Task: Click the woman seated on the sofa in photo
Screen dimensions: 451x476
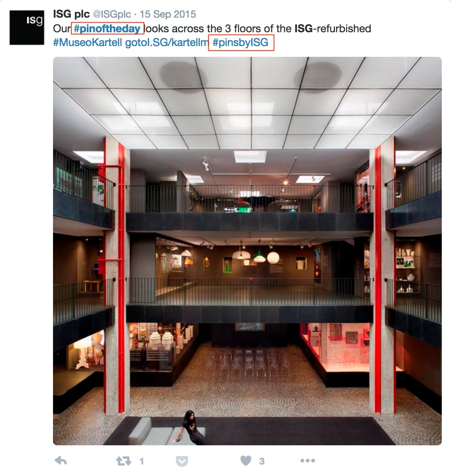Action: [x=191, y=428]
